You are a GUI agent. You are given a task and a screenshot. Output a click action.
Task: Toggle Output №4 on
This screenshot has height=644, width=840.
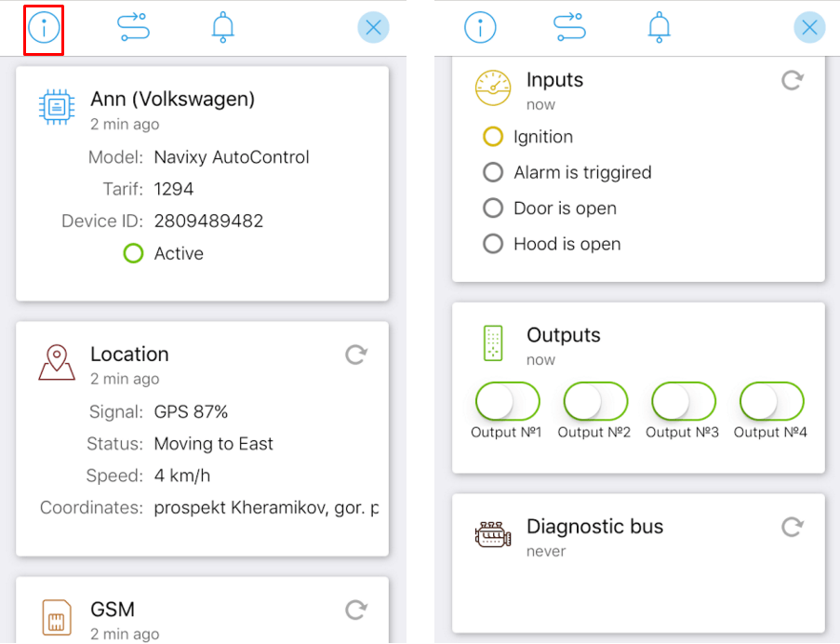pyautogui.click(x=770, y=399)
